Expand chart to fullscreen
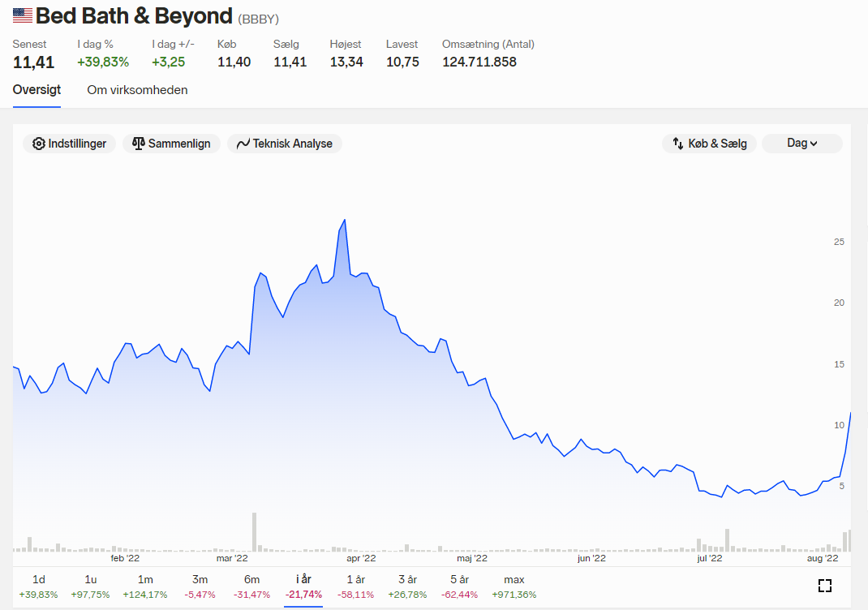This screenshot has width=868, height=610. click(x=825, y=586)
